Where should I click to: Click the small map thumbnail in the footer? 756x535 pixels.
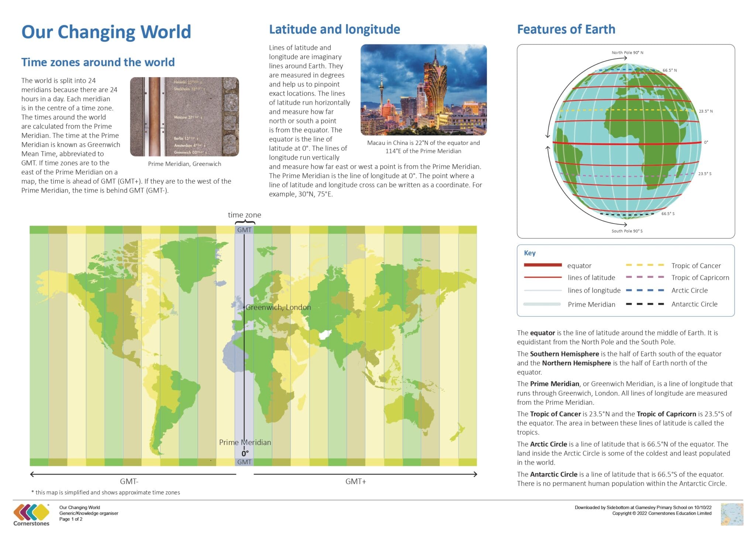click(x=732, y=514)
